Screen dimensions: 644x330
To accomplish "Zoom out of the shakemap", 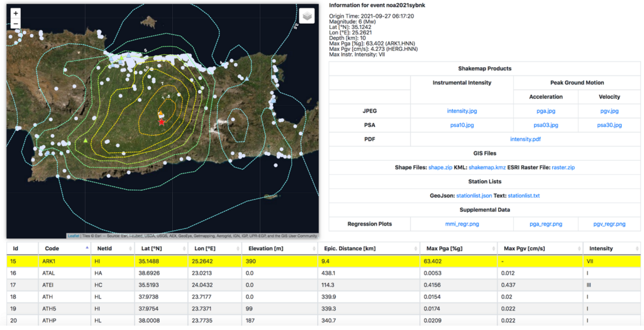I will coord(16,25).
